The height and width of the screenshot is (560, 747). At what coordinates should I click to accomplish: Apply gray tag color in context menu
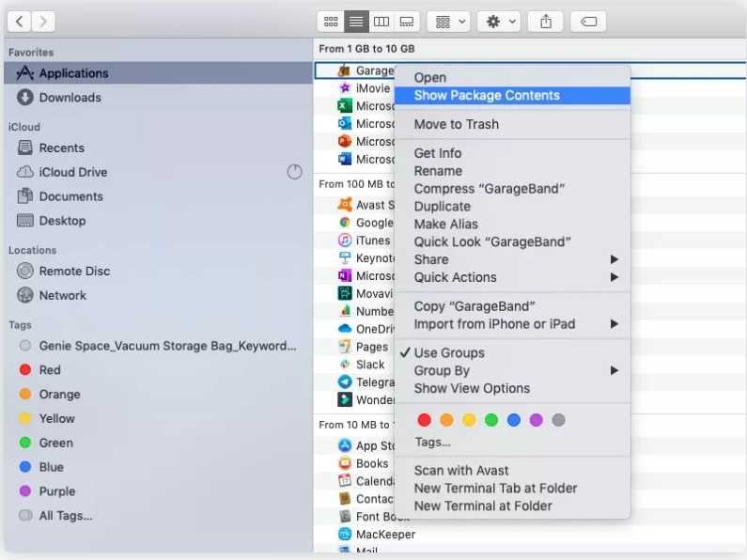pos(558,420)
